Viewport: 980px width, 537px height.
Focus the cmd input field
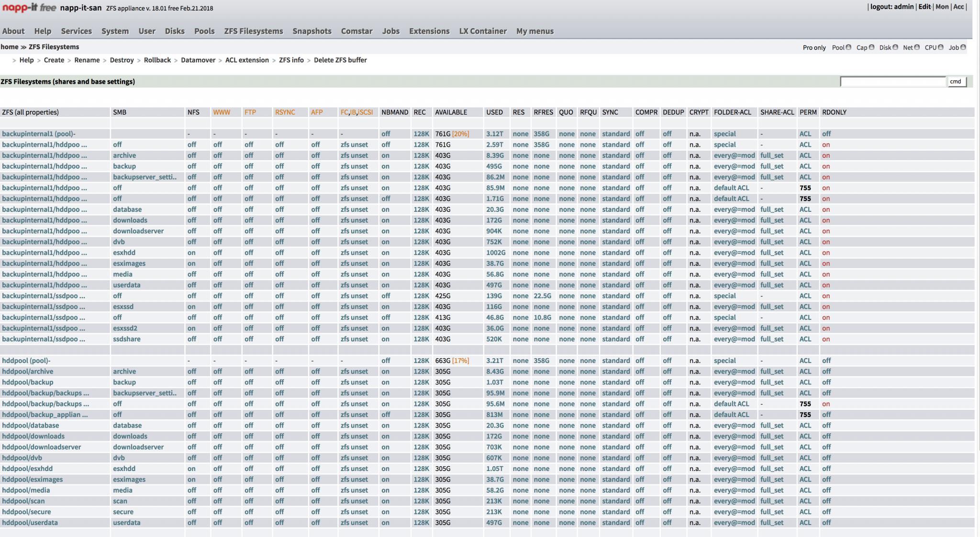892,82
